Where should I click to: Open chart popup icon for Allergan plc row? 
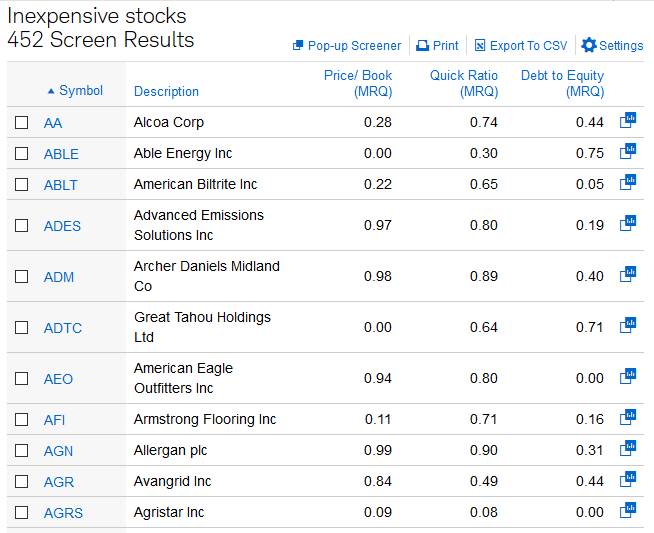tap(628, 448)
